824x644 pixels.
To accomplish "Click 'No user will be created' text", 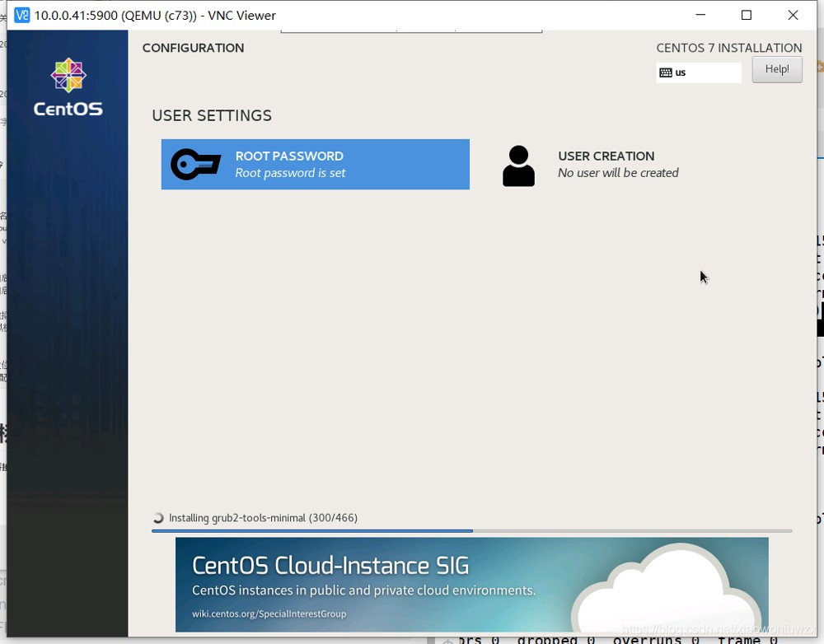I will point(618,173).
